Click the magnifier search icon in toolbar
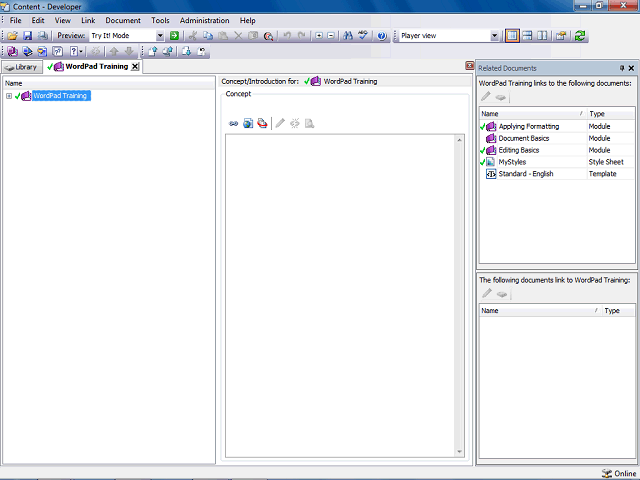640x480 pixels. coord(268,36)
